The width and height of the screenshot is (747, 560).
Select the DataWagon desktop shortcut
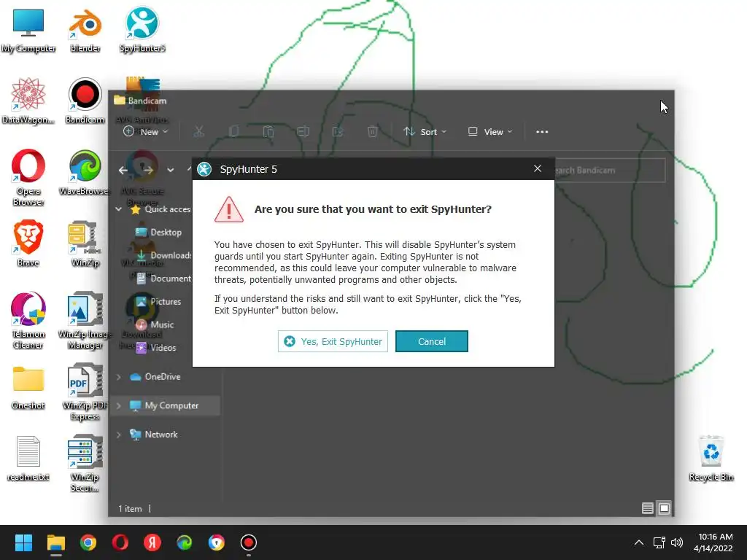(28, 101)
